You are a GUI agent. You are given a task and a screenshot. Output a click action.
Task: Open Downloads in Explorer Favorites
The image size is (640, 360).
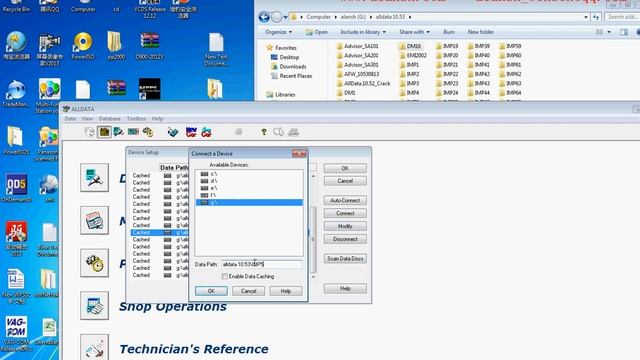pos(289,67)
